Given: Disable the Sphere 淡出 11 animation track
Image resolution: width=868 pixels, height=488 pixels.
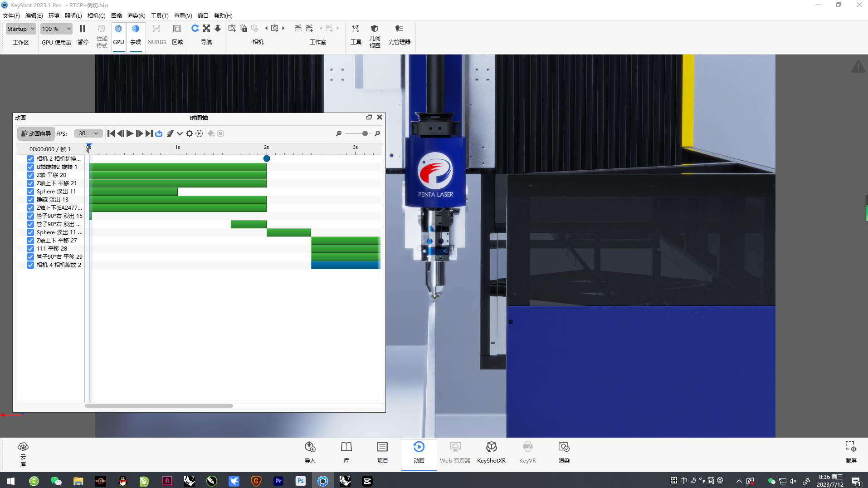Looking at the screenshot, I should [30, 191].
